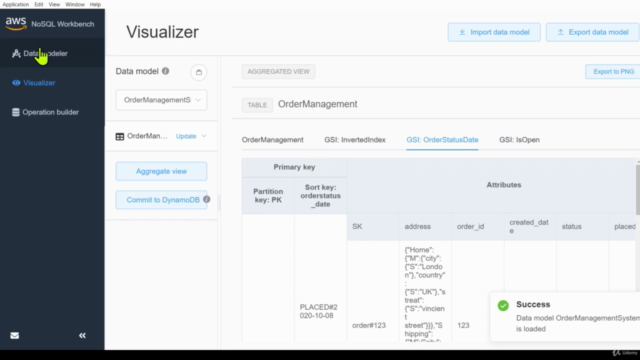640x360 pixels.
Task: Click the AGGREGATED VIEW label button
Action: click(278, 71)
